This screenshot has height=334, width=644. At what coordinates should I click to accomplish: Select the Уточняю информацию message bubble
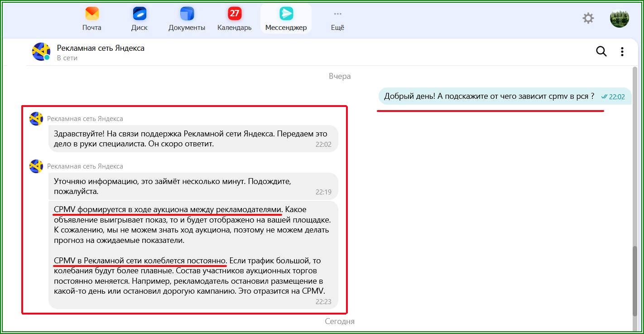point(190,186)
